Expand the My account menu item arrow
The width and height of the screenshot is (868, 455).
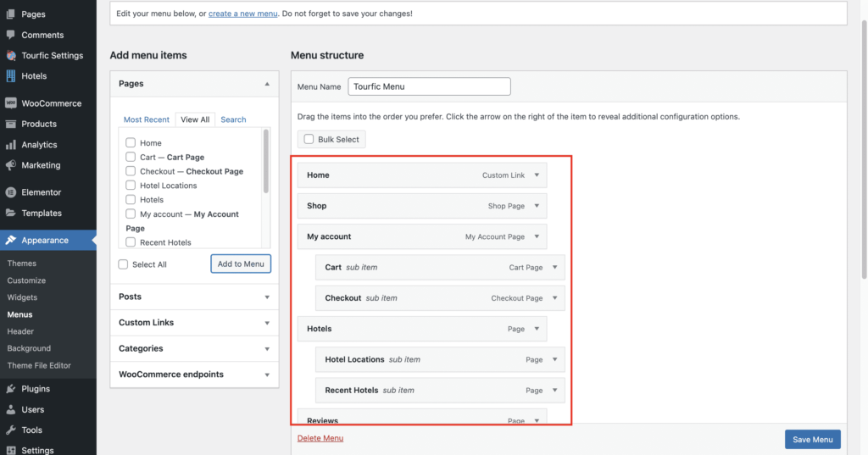[537, 236]
